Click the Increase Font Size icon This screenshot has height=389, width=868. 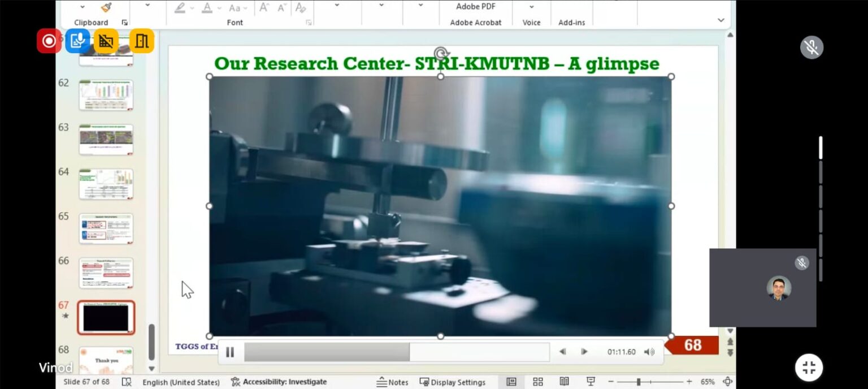[x=264, y=7]
